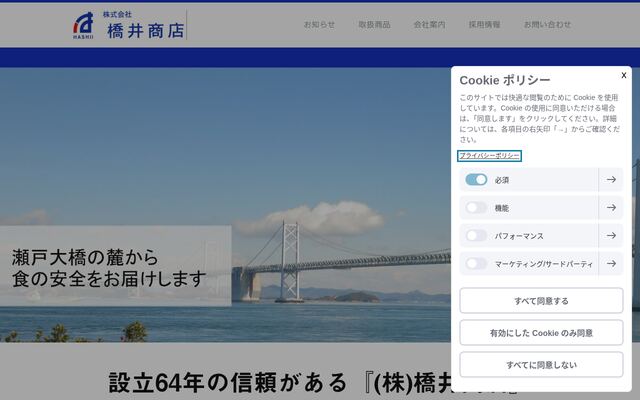Click the 有効にした Cookie のみ同意 button
The width and height of the screenshot is (640, 400).
(x=541, y=333)
